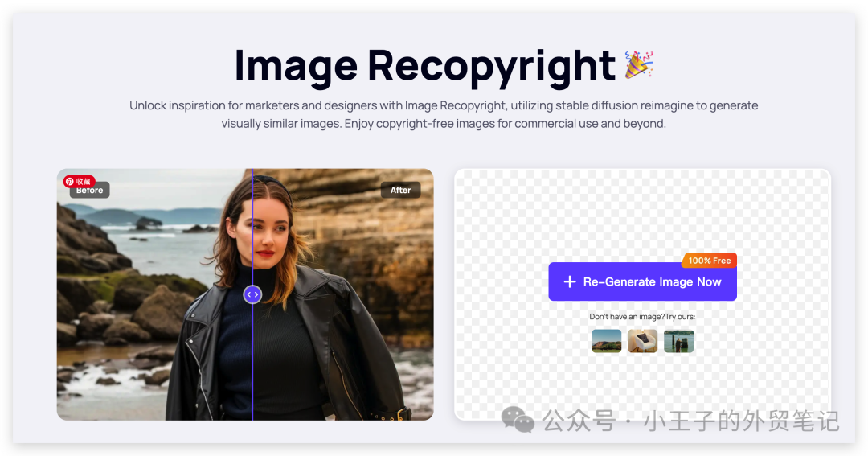Click the party popper emoji icon
The image size is (868, 456).
[x=639, y=64]
